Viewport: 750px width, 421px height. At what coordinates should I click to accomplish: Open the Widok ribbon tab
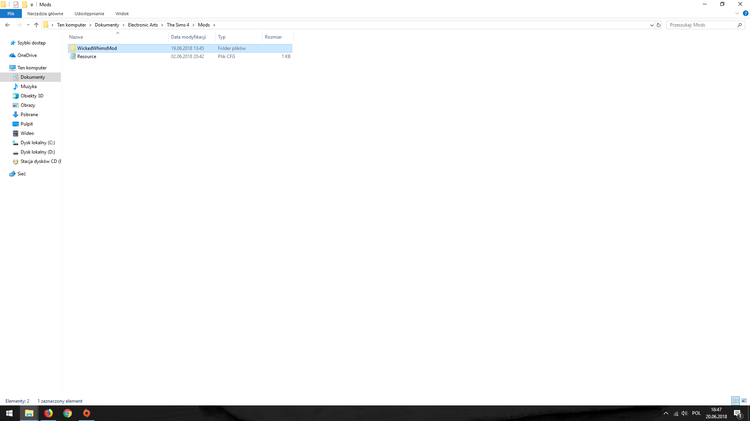tap(122, 13)
